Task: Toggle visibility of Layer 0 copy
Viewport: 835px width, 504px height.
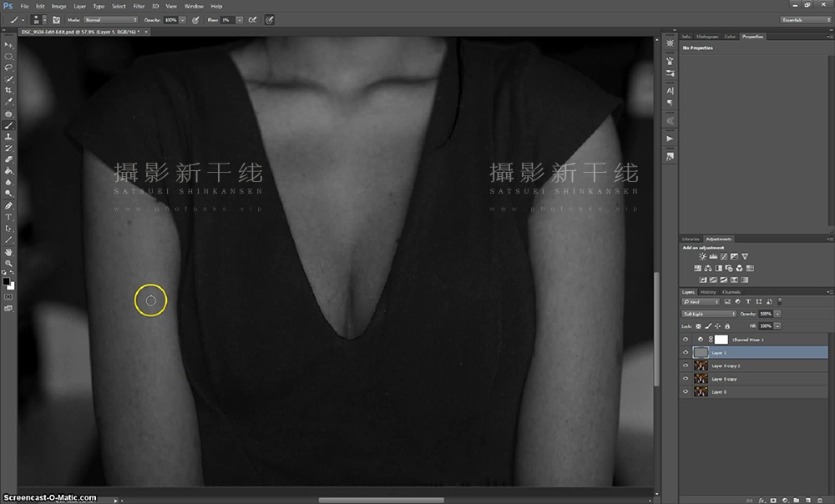Action: 686,379
